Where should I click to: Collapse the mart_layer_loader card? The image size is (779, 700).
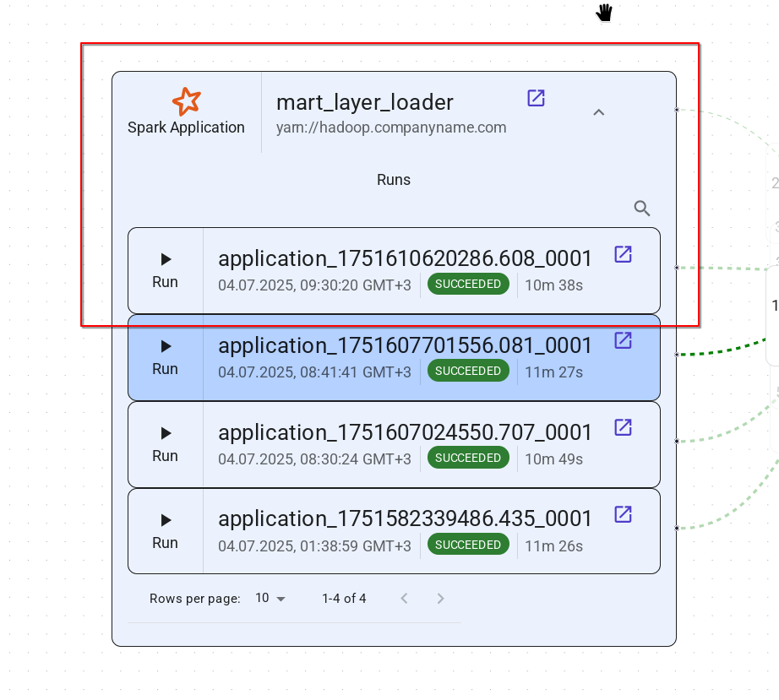[x=598, y=112]
